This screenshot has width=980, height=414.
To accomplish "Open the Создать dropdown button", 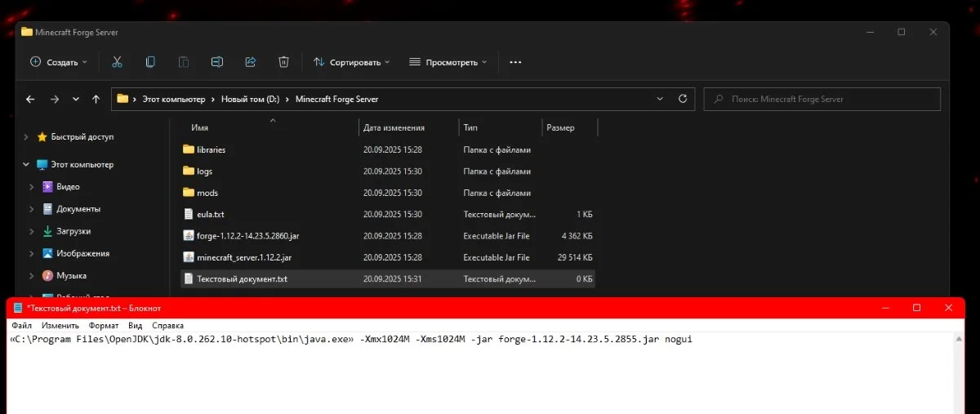I will click(x=59, y=62).
